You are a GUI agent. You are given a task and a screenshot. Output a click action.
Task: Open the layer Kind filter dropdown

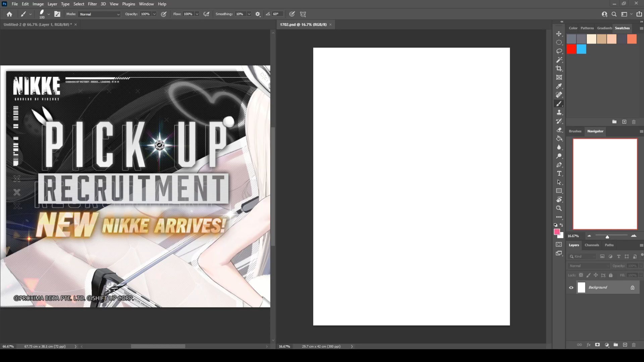click(582, 256)
